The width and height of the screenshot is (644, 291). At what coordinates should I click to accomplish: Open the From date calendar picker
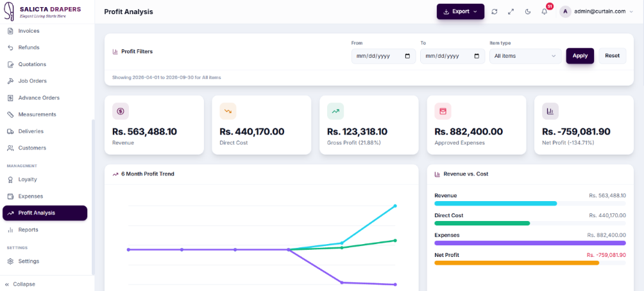pyautogui.click(x=407, y=56)
